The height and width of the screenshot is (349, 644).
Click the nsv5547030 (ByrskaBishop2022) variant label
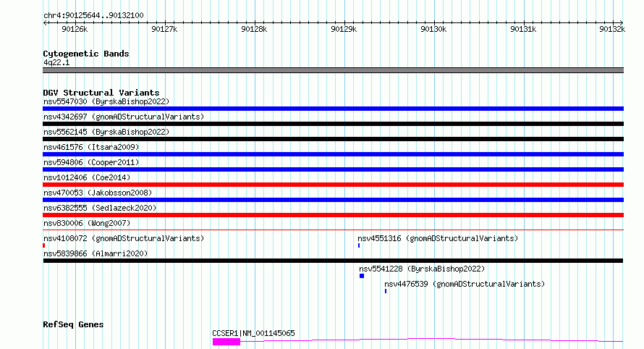(x=106, y=101)
